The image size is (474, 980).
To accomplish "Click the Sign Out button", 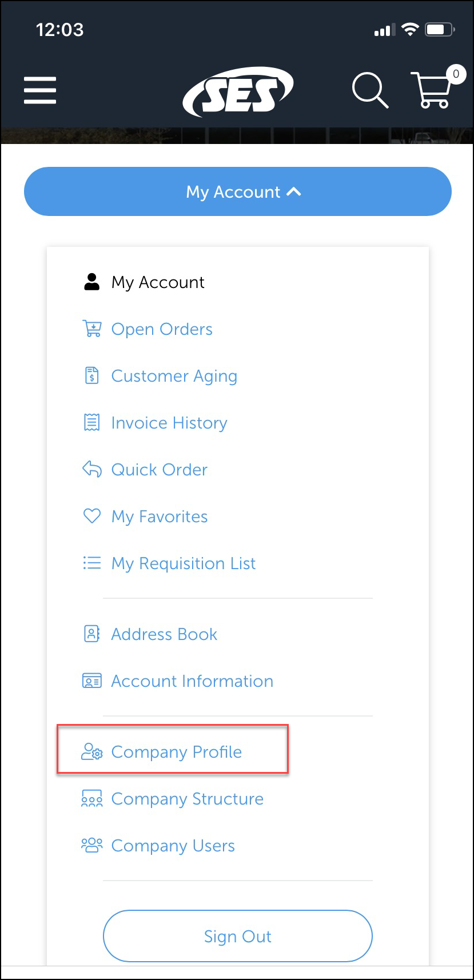I will [x=237, y=936].
